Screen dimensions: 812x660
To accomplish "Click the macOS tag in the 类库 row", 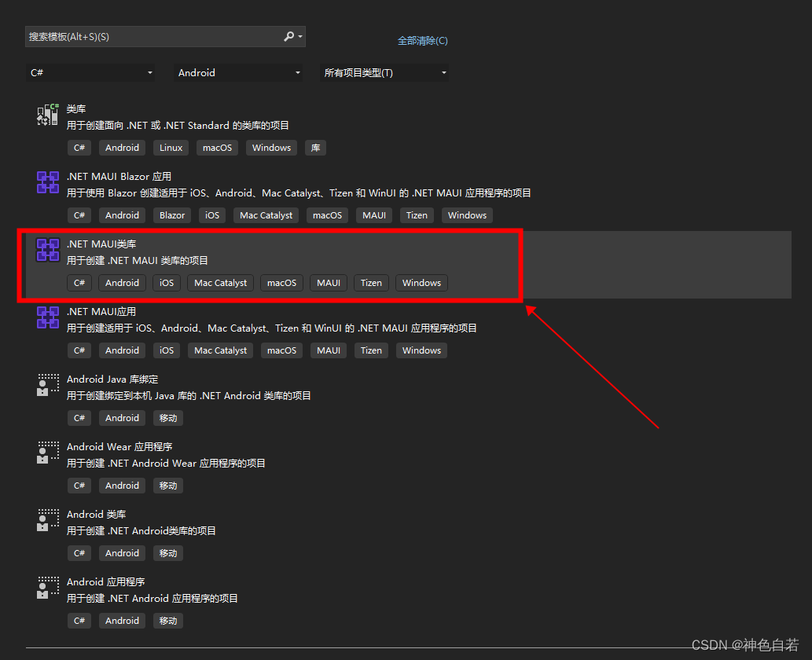I will (218, 148).
